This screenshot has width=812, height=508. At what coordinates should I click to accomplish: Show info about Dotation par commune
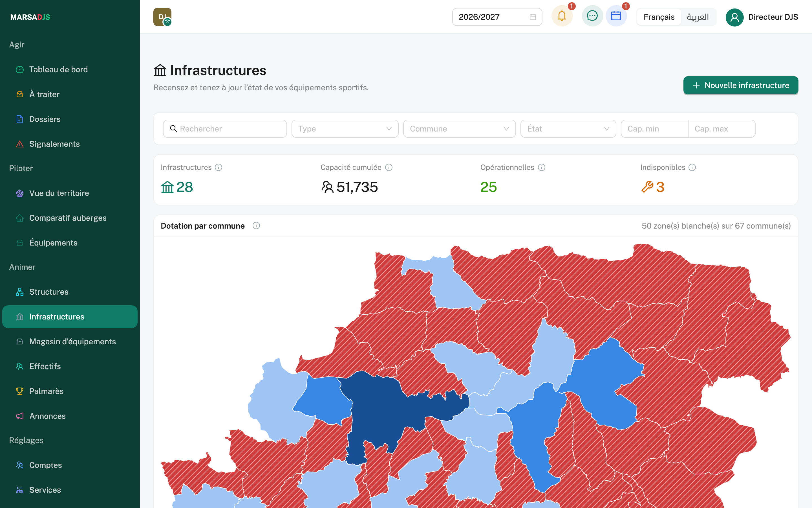point(256,226)
